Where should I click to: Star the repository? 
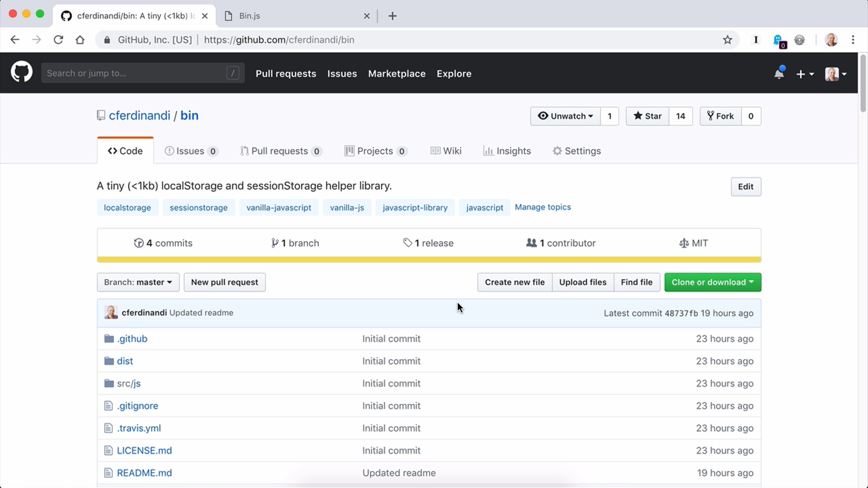647,116
